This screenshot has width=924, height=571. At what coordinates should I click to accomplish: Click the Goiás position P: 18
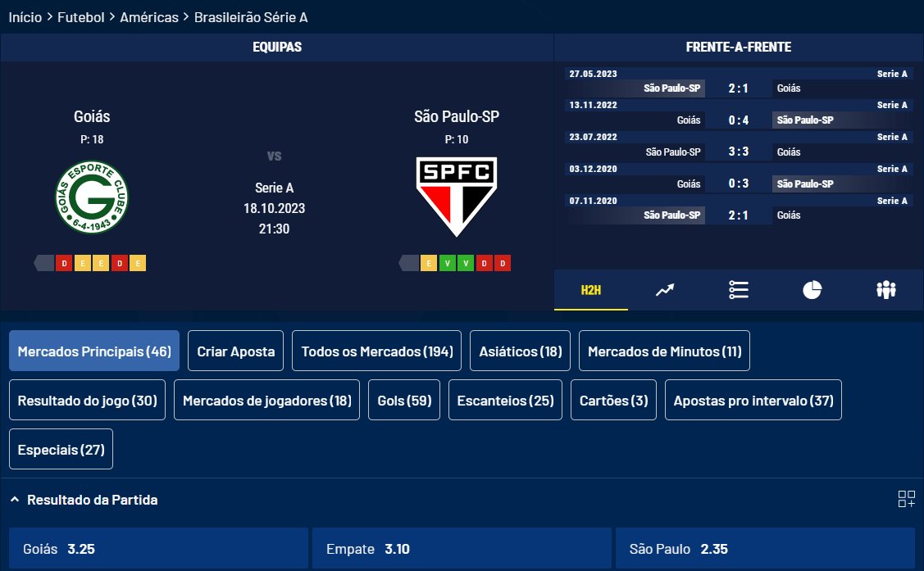(x=92, y=139)
